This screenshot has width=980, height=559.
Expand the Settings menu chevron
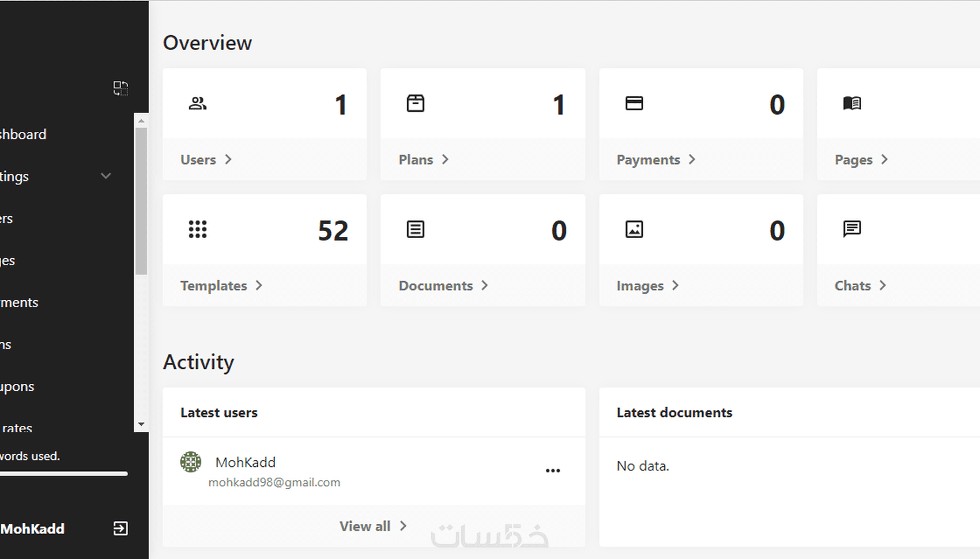tap(106, 176)
